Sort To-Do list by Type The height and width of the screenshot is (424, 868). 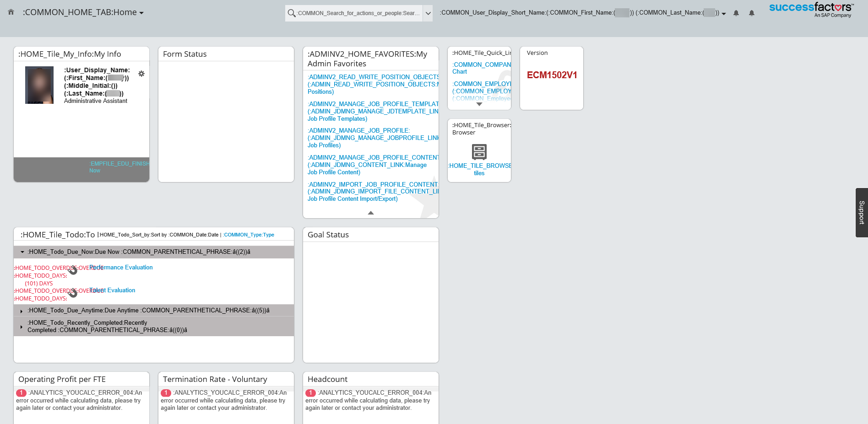point(249,235)
